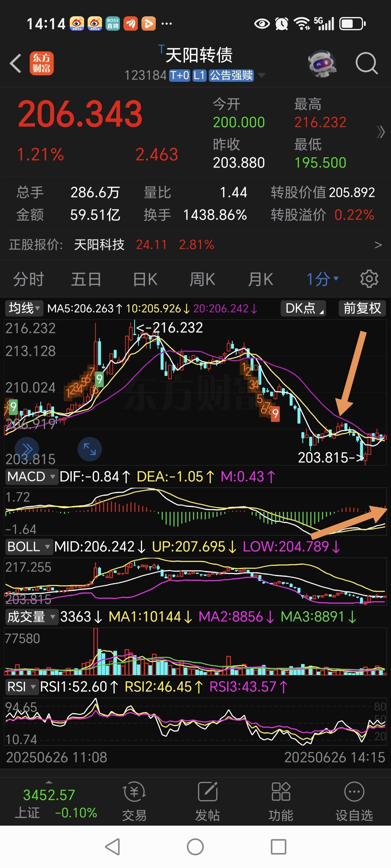This screenshot has width=391, height=868.
Task: Tap the 换手 1438.86% value
Action: pos(215,215)
